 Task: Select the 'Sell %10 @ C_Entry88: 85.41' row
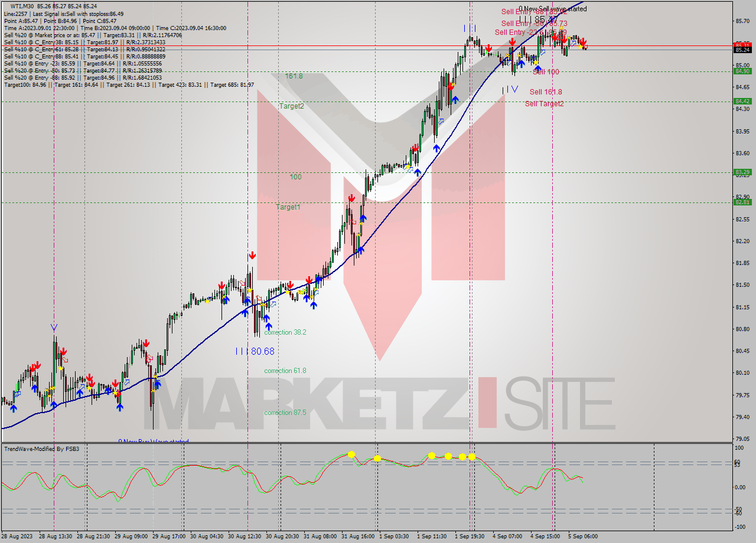click(x=84, y=56)
